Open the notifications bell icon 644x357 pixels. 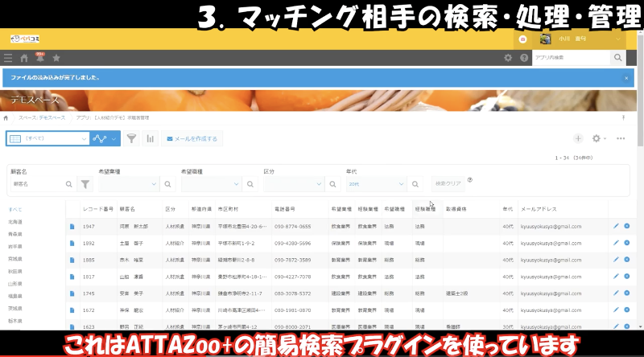[x=39, y=58]
